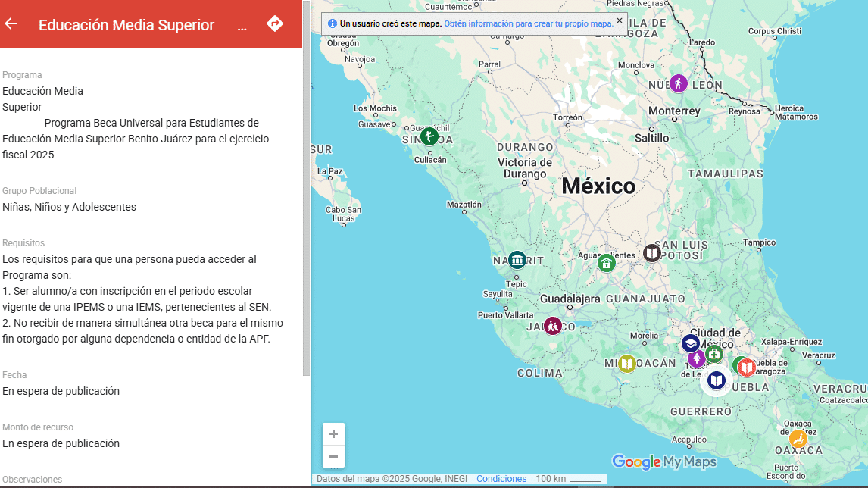Select the brown book marker in San Luis Potosí

click(x=652, y=252)
